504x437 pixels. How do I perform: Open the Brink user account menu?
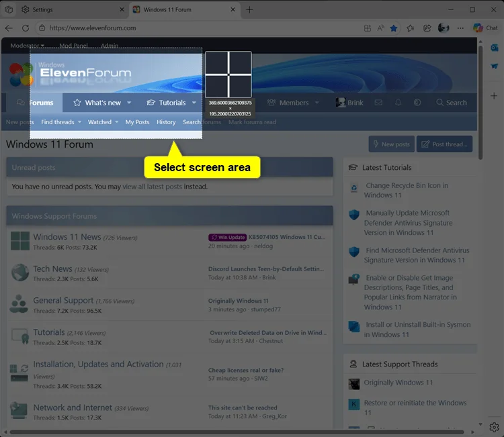[x=349, y=103]
